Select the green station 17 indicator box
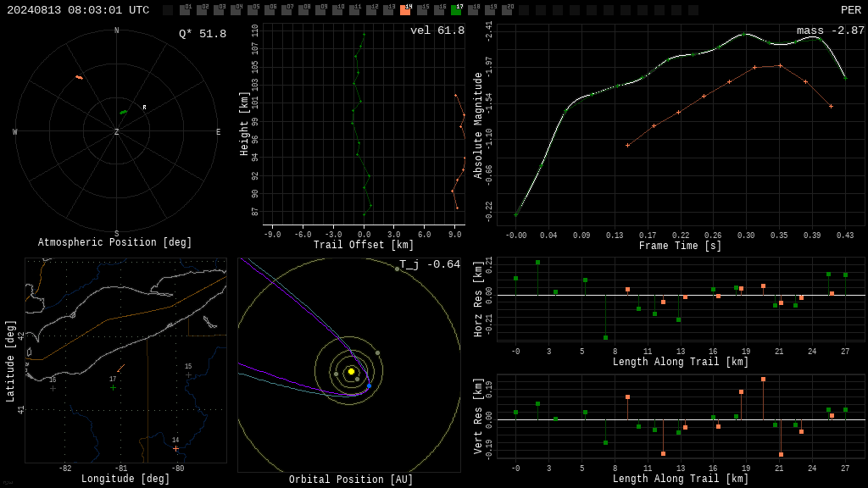The image size is (868, 488). [457, 9]
